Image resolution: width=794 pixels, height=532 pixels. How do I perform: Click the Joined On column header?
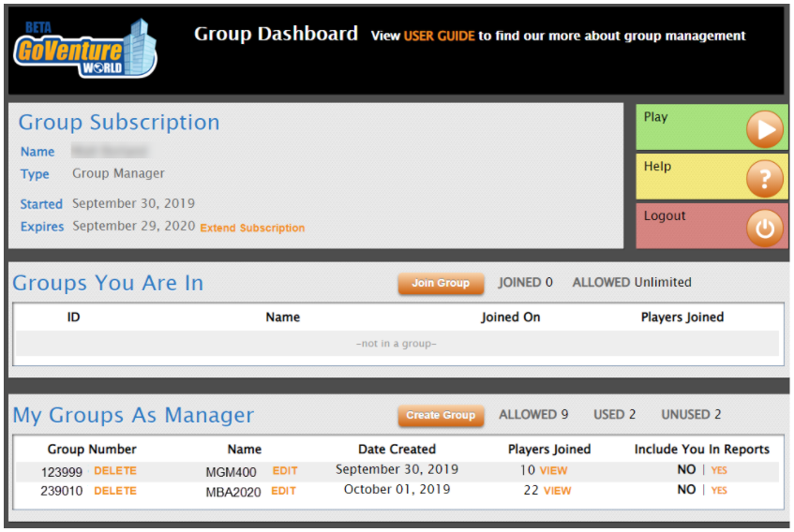(x=510, y=318)
